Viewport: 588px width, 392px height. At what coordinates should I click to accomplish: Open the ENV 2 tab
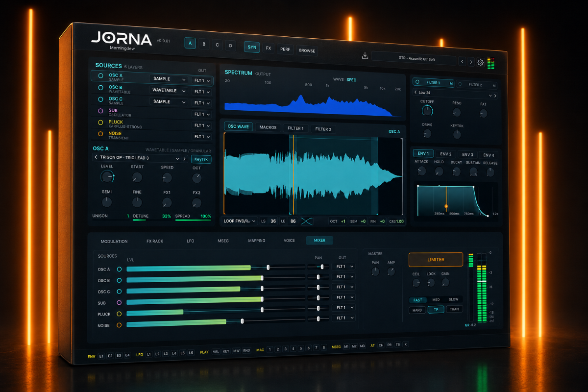[446, 154]
